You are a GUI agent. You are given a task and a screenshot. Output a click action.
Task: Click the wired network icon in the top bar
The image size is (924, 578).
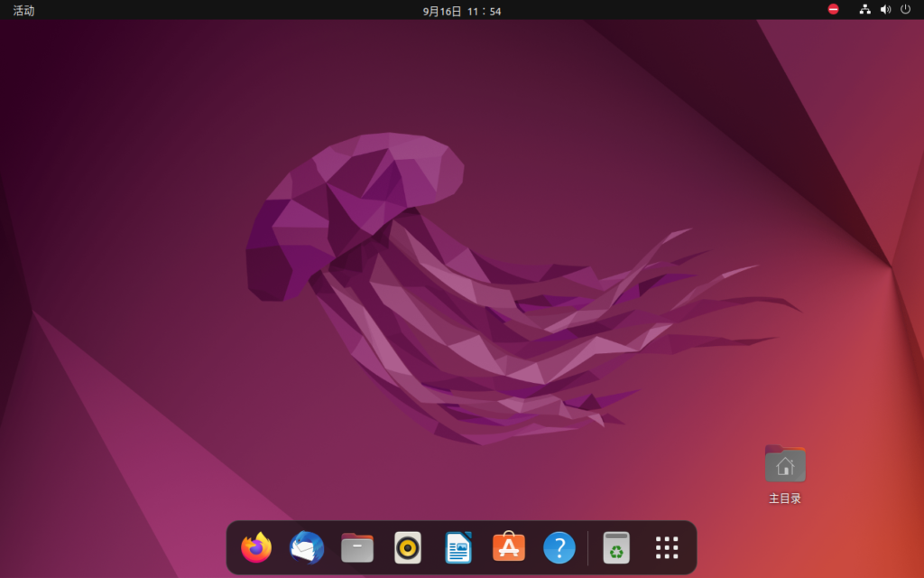864,10
